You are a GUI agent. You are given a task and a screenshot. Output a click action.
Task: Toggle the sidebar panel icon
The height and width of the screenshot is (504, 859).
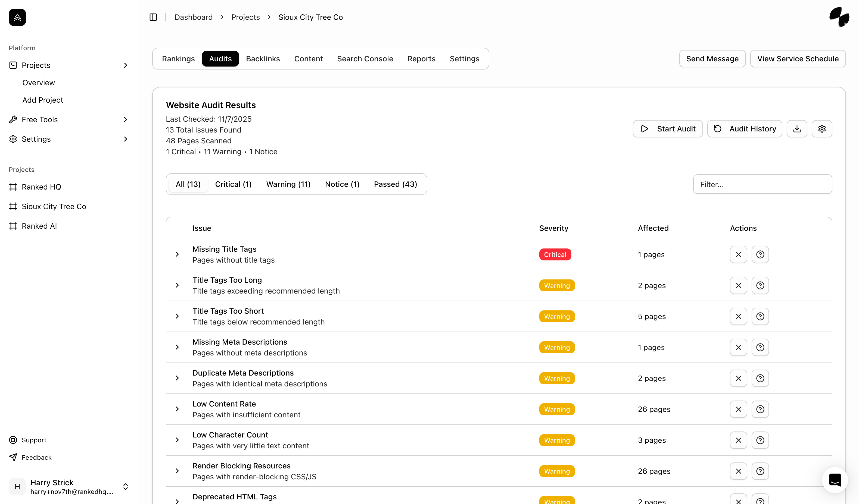[153, 17]
